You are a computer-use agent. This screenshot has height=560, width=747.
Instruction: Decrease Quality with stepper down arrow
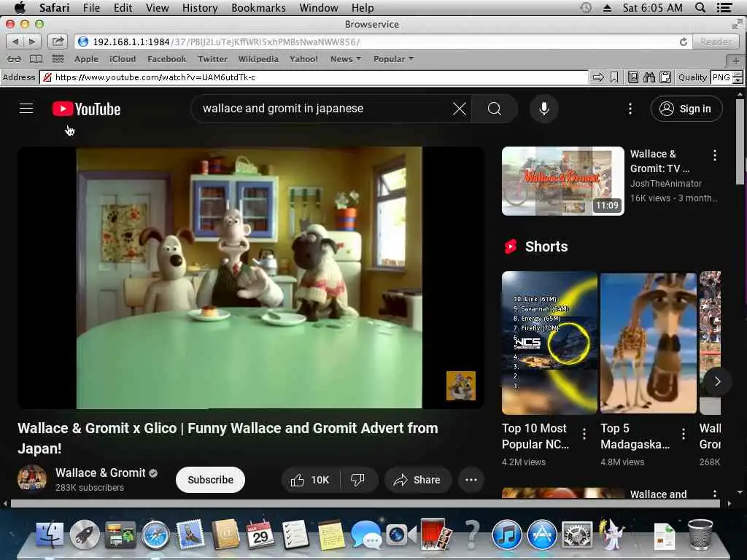tap(738, 80)
